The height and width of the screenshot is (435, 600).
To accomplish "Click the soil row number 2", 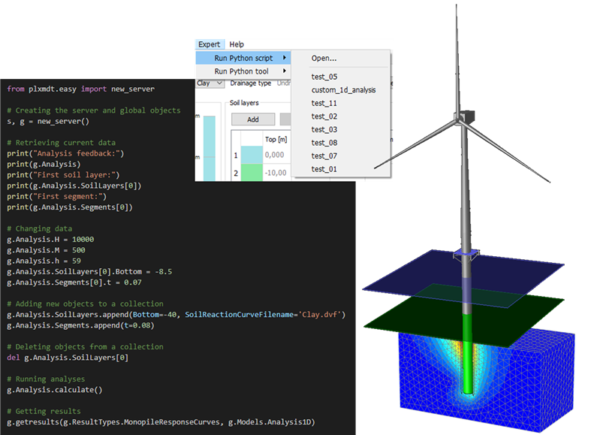I will (x=236, y=173).
